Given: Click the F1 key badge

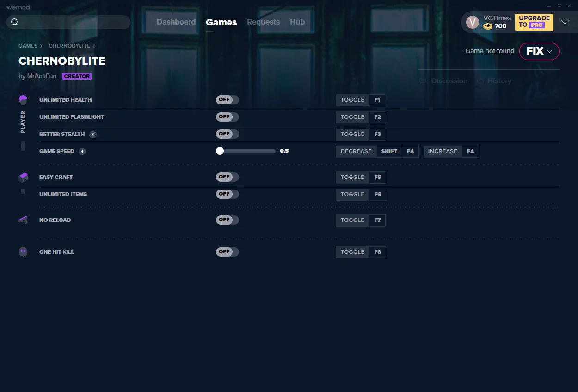Looking at the screenshot, I should click(x=377, y=100).
